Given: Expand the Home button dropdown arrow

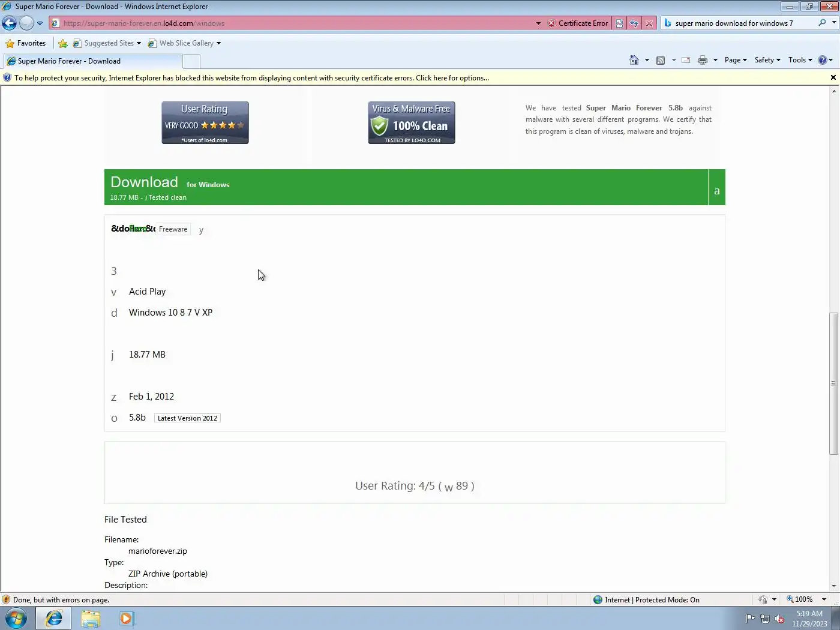Looking at the screenshot, I should tap(647, 60).
